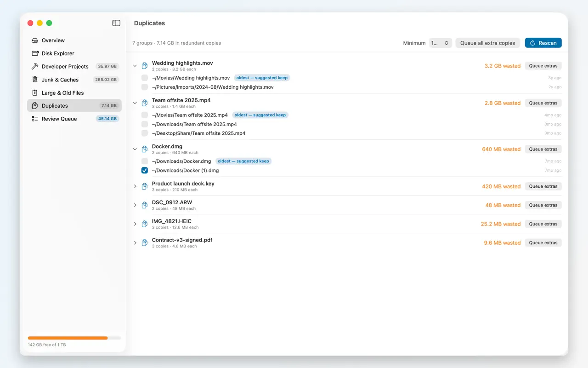
Task: Expand the IMG_4821.HEIC group
Action: [x=135, y=224]
